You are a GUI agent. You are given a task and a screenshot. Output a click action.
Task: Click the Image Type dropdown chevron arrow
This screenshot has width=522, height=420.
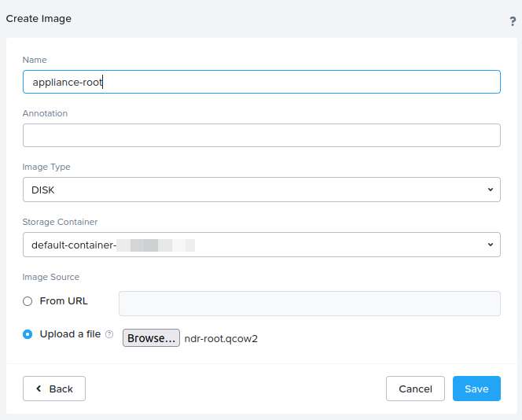tap(490, 190)
